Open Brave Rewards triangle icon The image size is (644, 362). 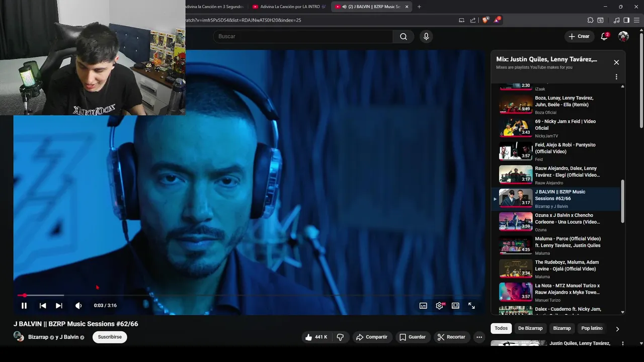point(497,20)
